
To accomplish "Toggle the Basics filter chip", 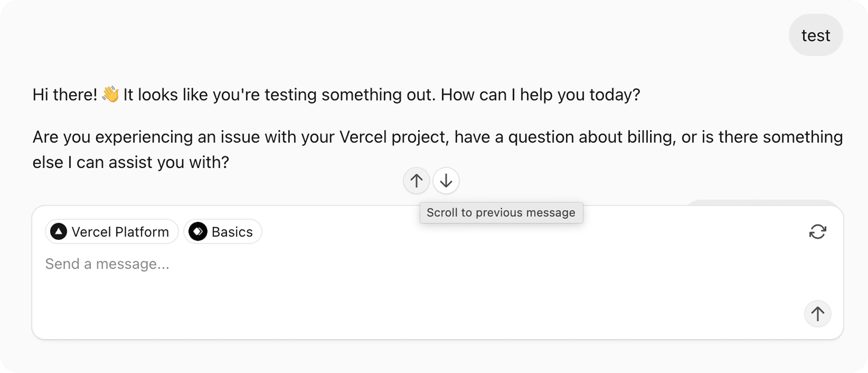I will [223, 232].
